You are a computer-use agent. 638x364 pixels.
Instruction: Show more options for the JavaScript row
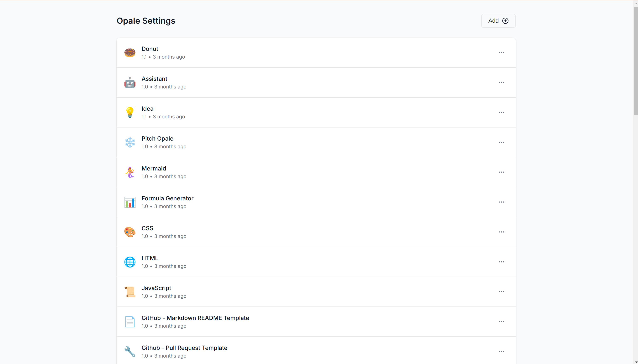[x=501, y=292]
